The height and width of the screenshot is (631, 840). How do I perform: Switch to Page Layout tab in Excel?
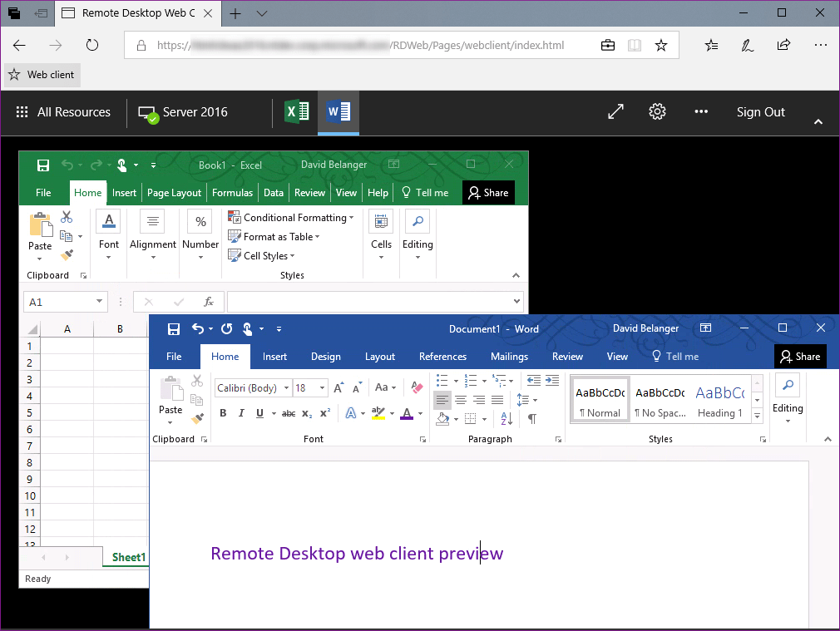click(174, 193)
